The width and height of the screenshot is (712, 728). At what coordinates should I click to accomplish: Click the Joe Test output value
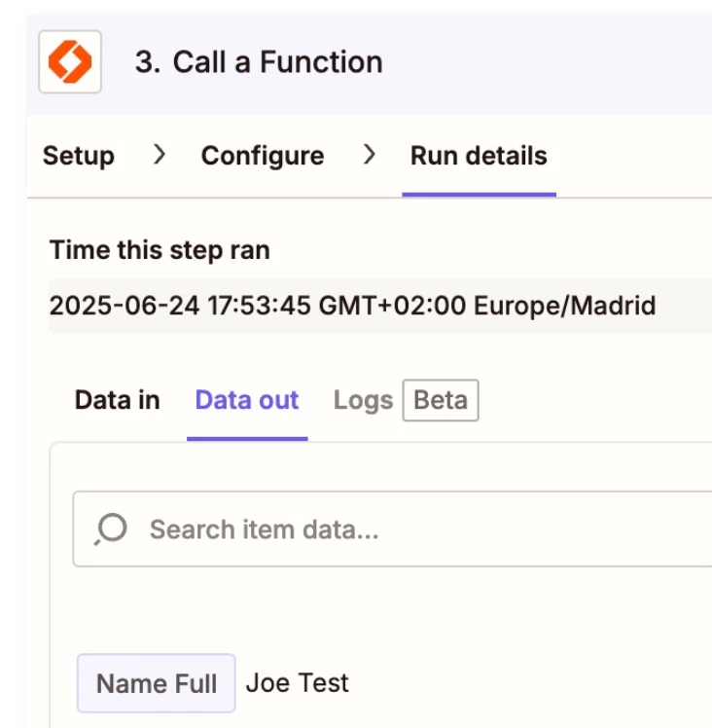[x=297, y=683]
